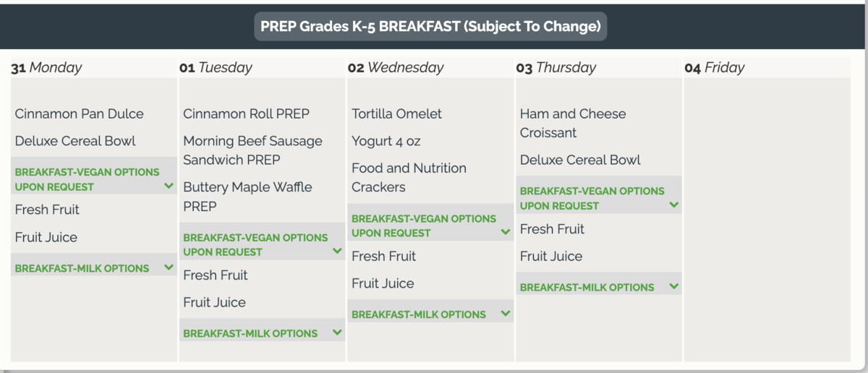This screenshot has height=373, width=868.
Task: Open Cinnamon Pan Dulce item on Monday
Action: click(x=80, y=113)
